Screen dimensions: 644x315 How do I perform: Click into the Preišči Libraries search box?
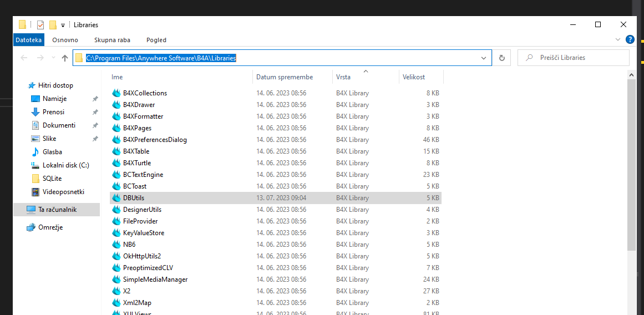pos(574,58)
